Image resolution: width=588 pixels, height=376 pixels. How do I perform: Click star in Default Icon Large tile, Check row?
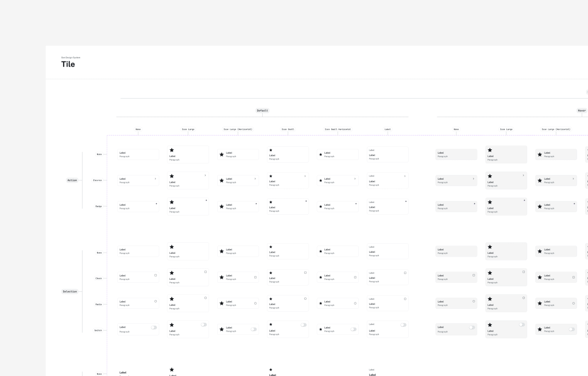coord(171,273)
